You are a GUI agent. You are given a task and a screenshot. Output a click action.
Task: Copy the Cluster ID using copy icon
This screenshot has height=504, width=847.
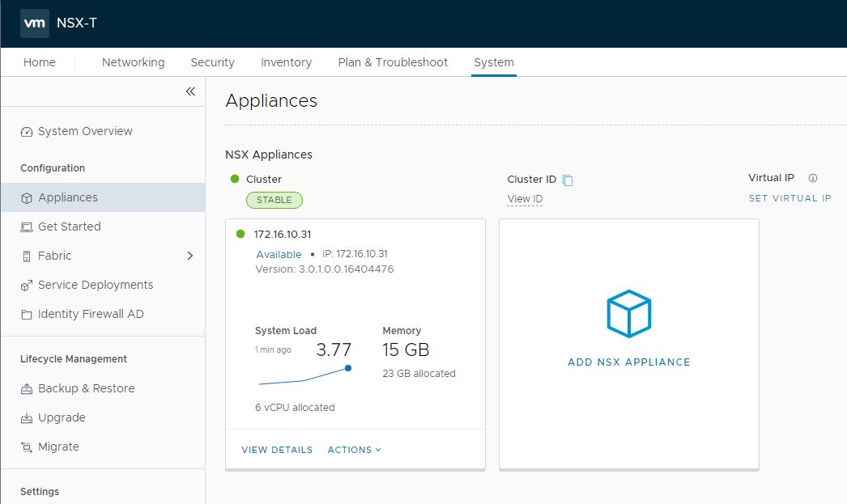tap(568, 180)
